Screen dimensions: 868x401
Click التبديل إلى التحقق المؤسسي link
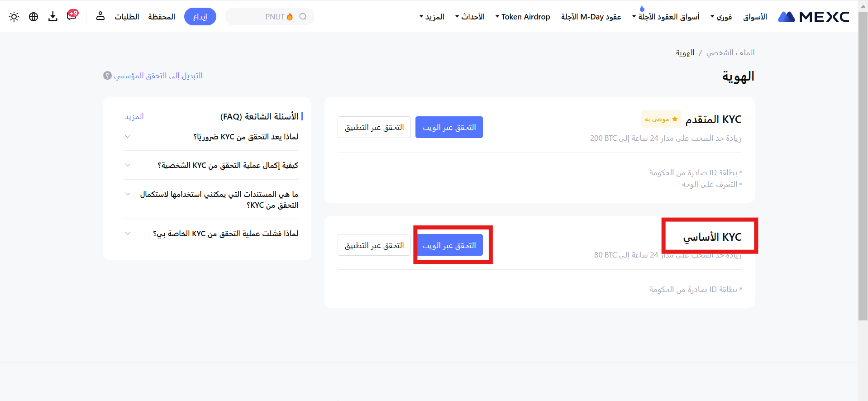158,76
